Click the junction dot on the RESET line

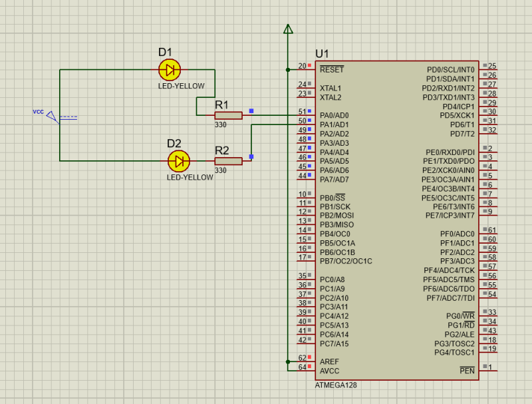[288, 69]
